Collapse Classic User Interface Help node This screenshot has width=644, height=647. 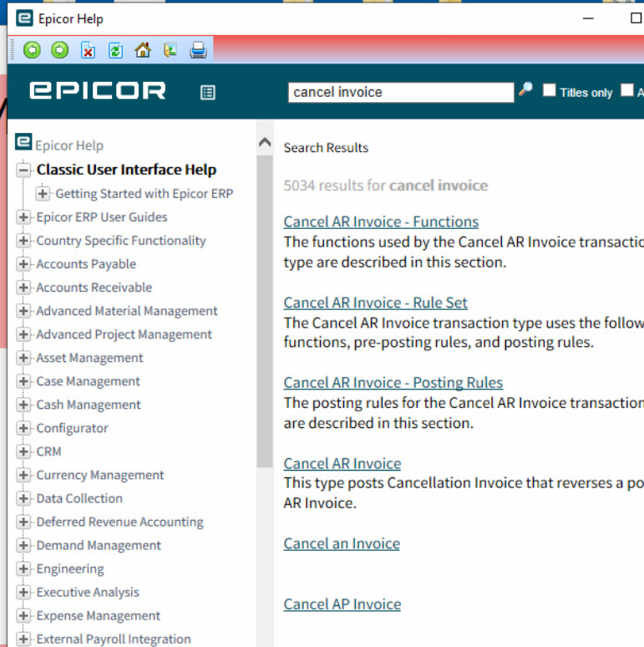(x=23, y=170)
